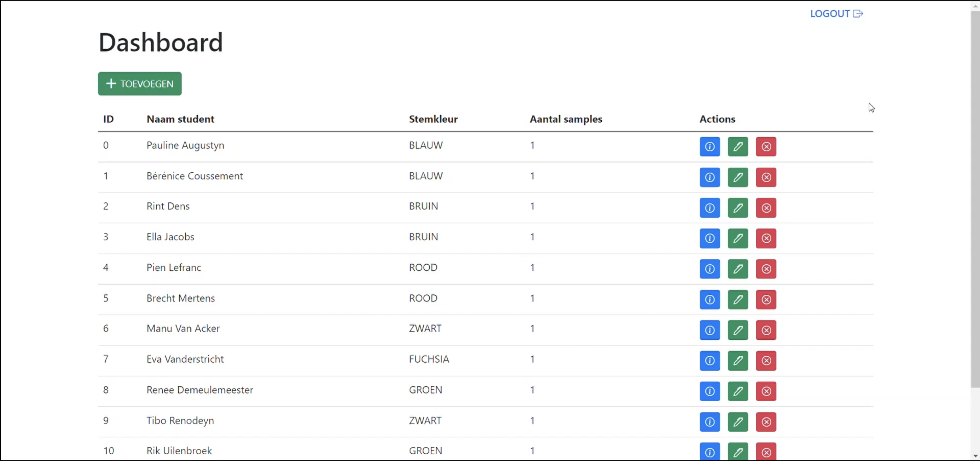
Task: Delete the Pauline Augustyn entry
Action: coord(766,147)
